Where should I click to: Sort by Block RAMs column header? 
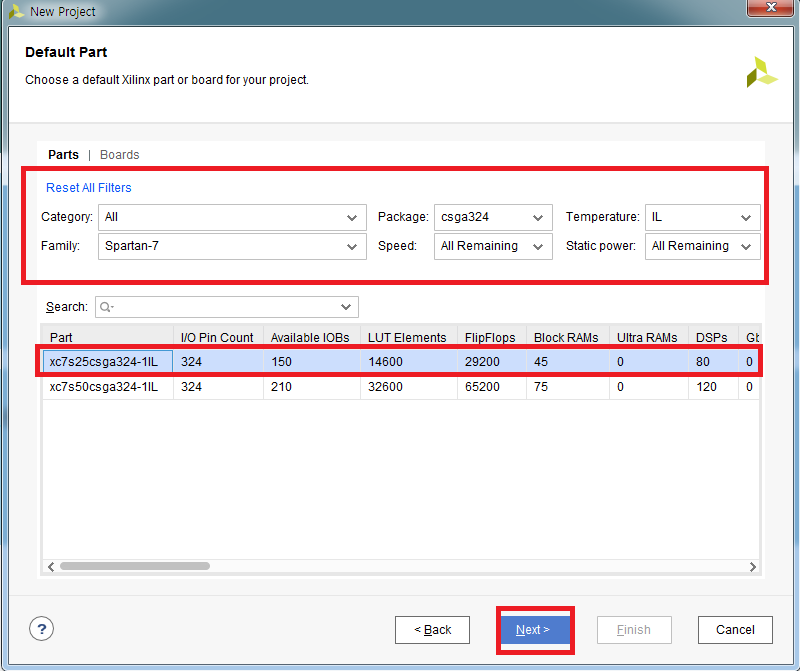click(x=568, y=337)
